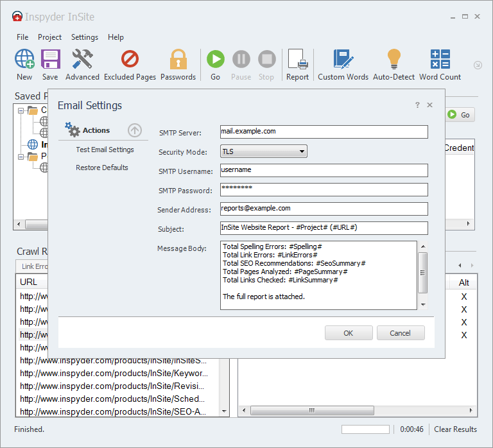Click the Stop toolbar button
The image size is (493, 448).
click(266, 59)
